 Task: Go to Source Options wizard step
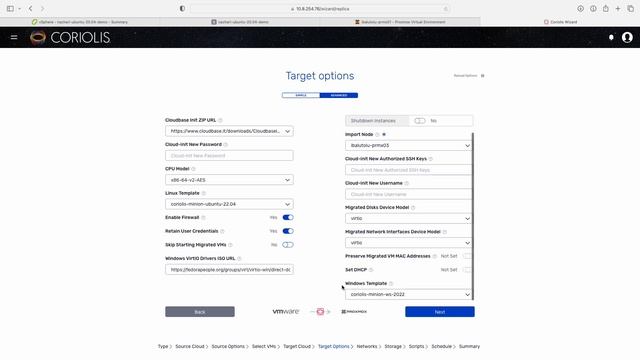pyautogui.click(x=228, y=347)
